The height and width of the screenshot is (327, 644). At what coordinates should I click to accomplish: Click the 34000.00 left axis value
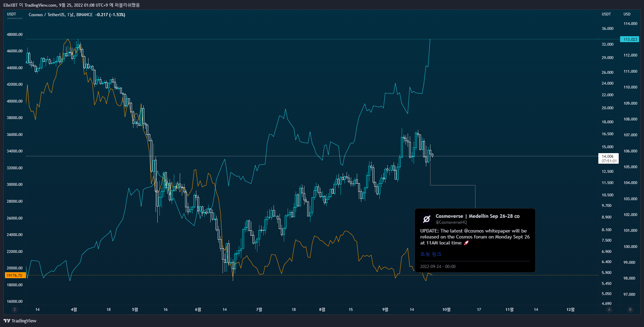tap(15, 151)
